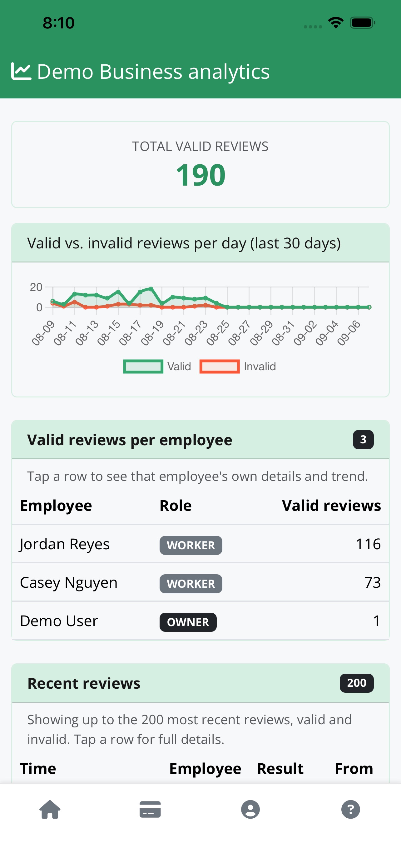The height and width of the screenshot is (868, 401).
Task: Tap the total valid reviews number 190
Action: tap(201, 175)
